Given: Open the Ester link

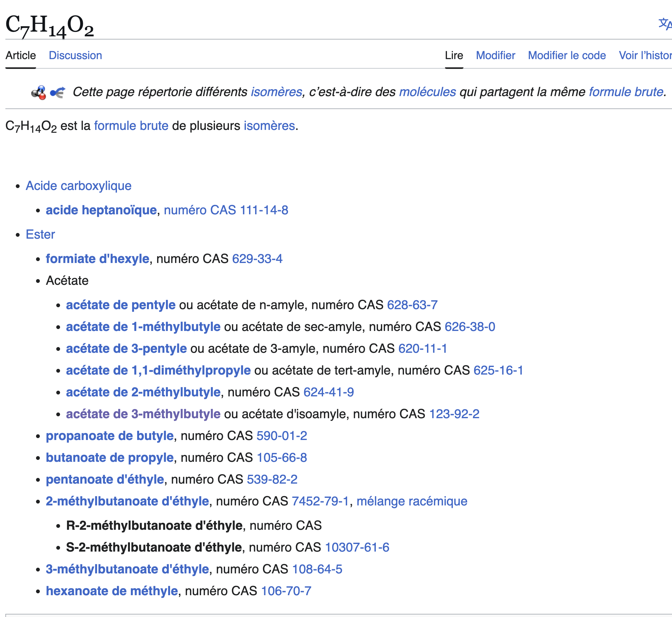Looking at the screenshot, I should pos(40,235).
